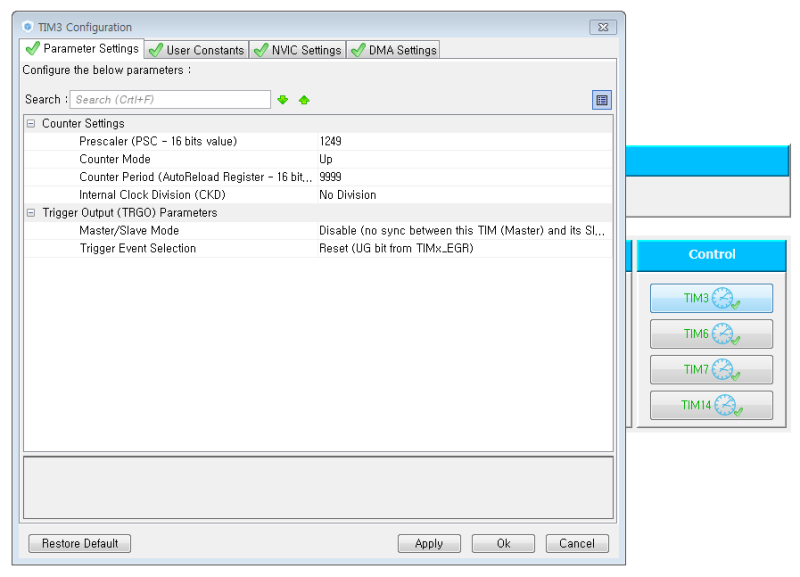800x577 pixels.
Task: Click the Restore Default button
Action: pyautogui.click(x=80, y=543)
